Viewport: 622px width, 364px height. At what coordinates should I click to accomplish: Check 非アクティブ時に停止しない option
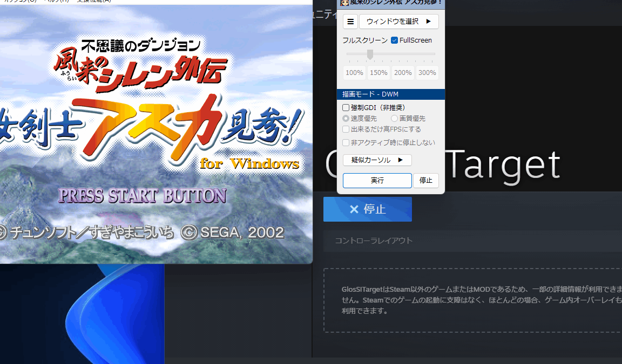[x=344, y=142]
